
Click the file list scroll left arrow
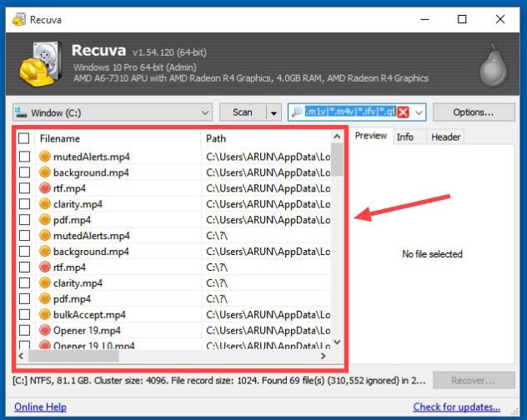(21, 356)
